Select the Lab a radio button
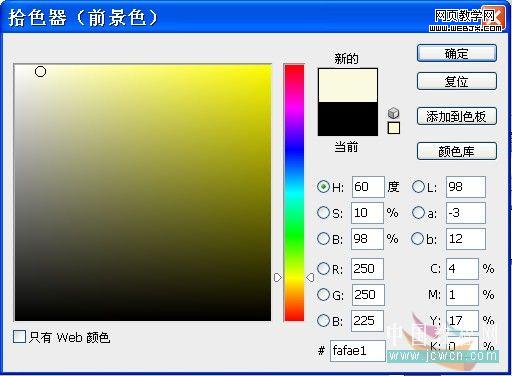512x376 pixels. point(418,213)
